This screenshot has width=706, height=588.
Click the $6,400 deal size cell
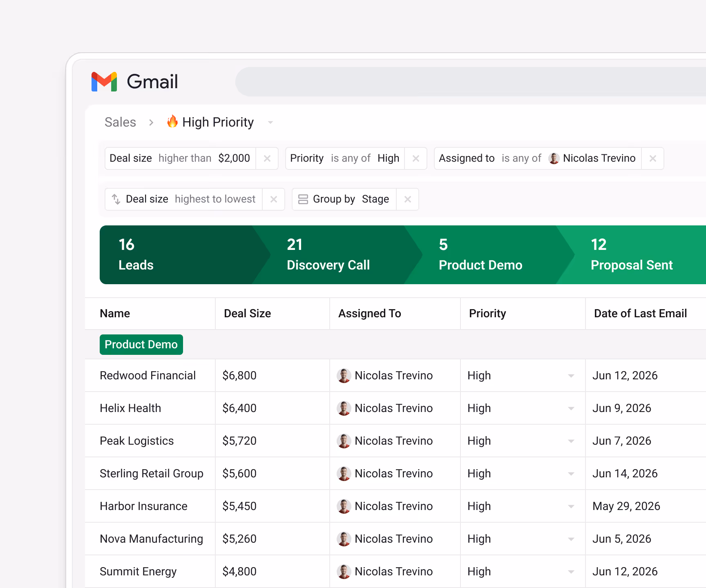(273, 408)
